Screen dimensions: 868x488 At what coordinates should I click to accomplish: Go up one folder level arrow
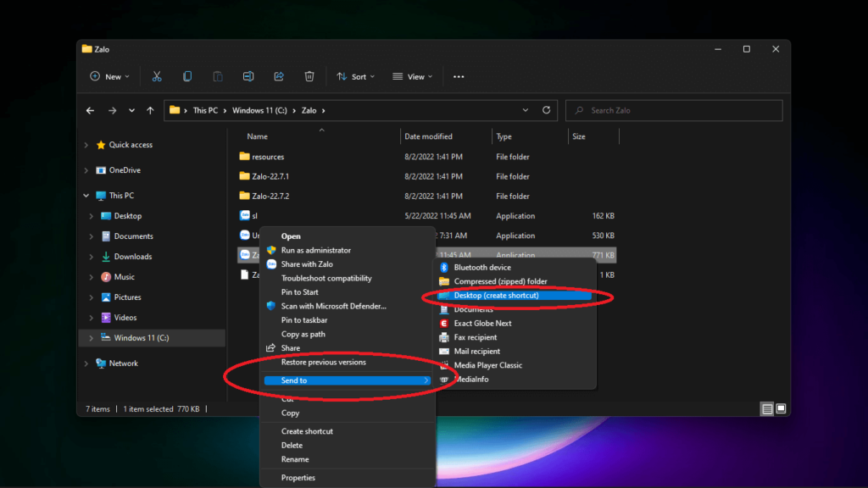(x=150, y=110)
